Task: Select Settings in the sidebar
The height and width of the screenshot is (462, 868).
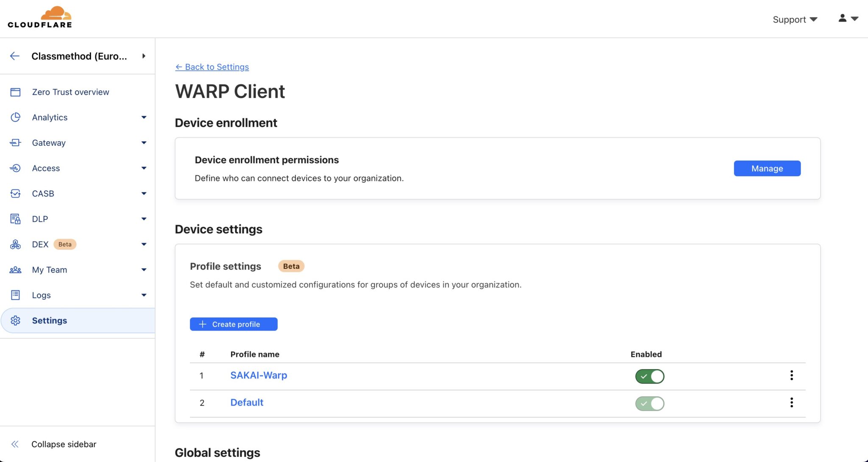Action: pos(50,321)
